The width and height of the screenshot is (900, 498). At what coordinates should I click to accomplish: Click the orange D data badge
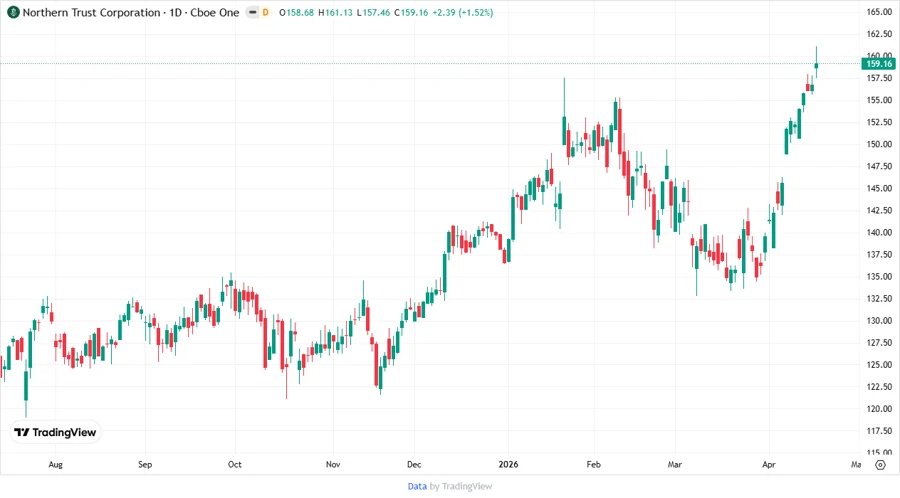[x=266, y=12]
